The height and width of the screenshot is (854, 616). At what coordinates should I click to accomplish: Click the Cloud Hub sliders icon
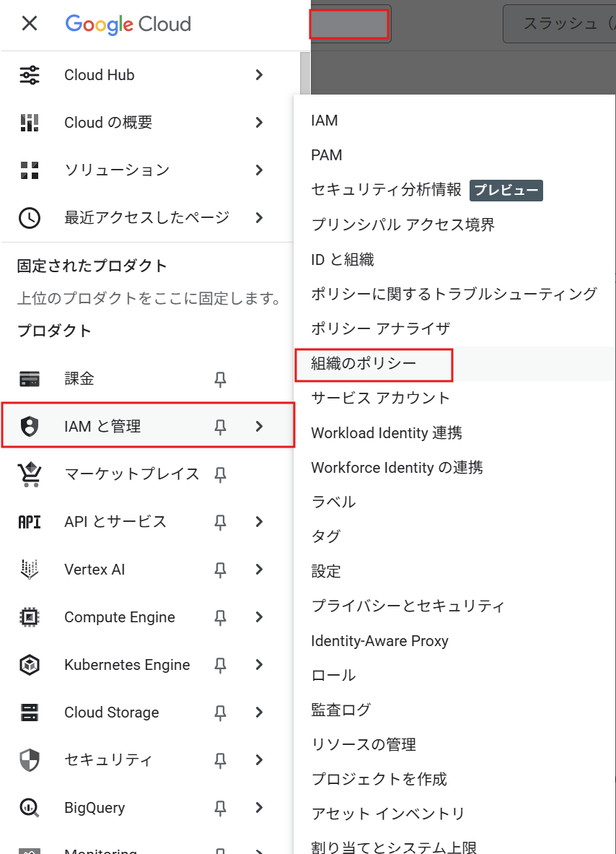[29, 74]
